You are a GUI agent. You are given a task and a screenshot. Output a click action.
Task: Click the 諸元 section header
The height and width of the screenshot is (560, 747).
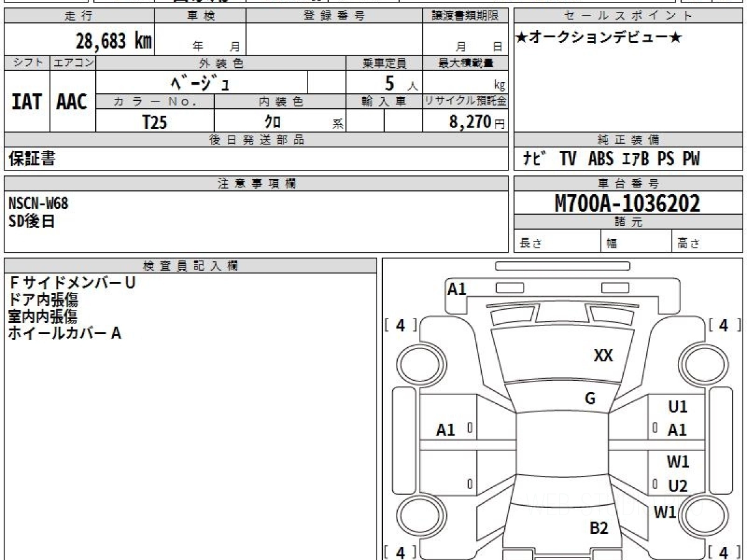point(628,222)
